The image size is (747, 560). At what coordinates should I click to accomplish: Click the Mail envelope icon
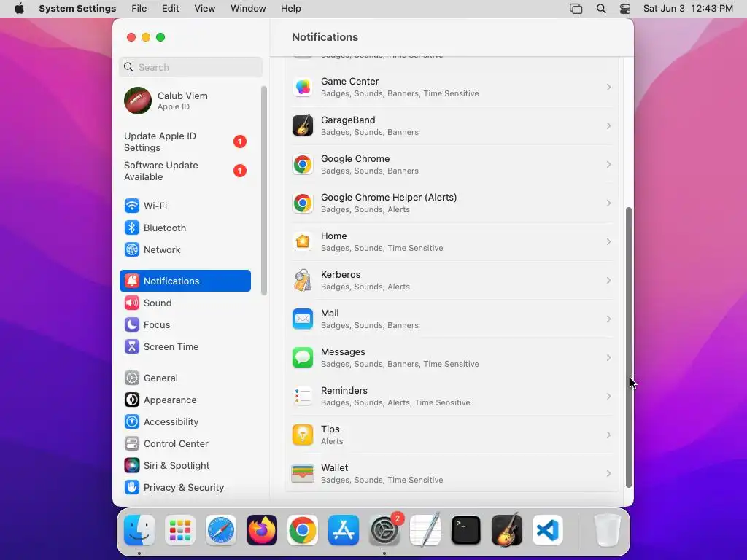coord(303,319)
